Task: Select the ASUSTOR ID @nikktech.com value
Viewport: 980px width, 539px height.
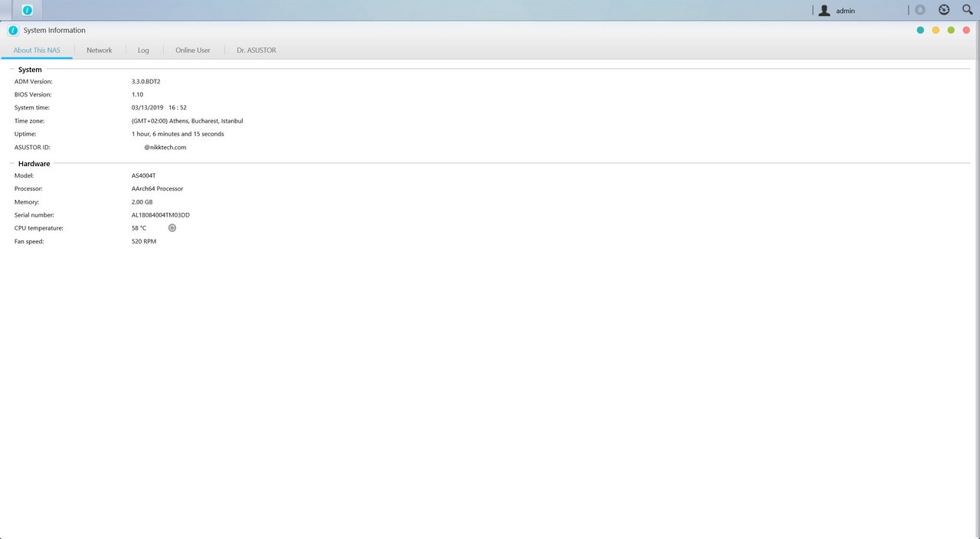Action: coord(165,148)
